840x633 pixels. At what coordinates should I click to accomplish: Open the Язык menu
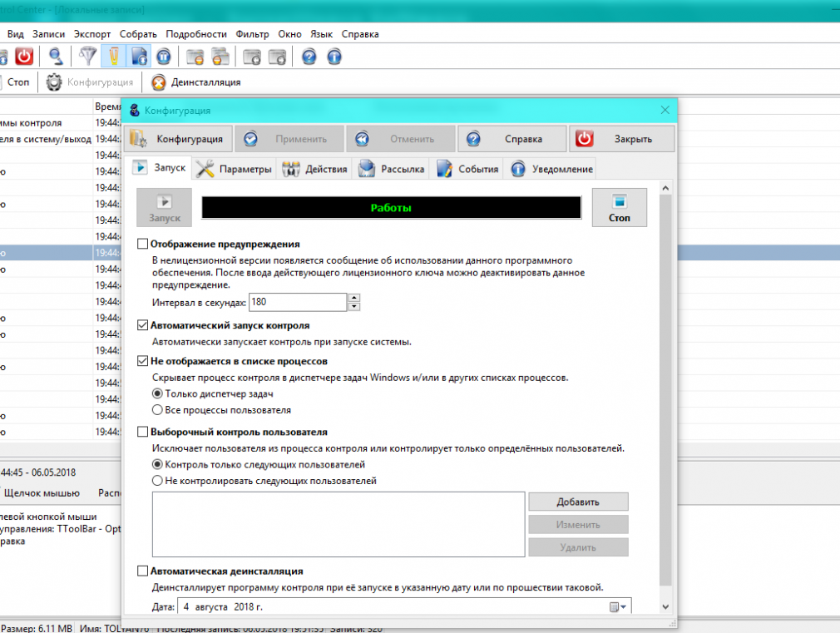(321, 34)
